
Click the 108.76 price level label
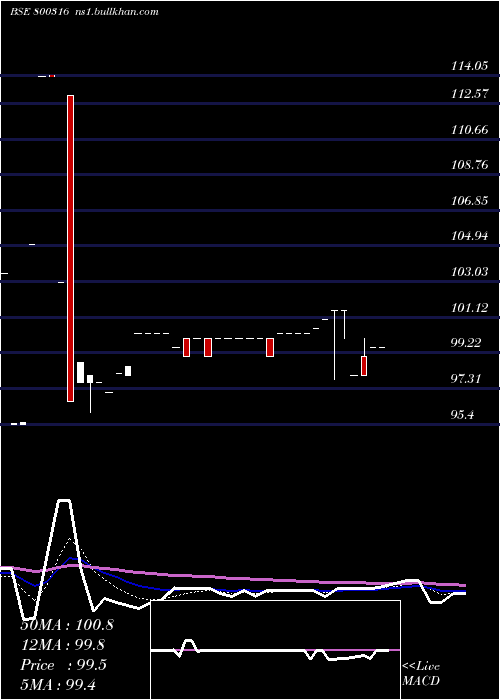coord(469,165)
